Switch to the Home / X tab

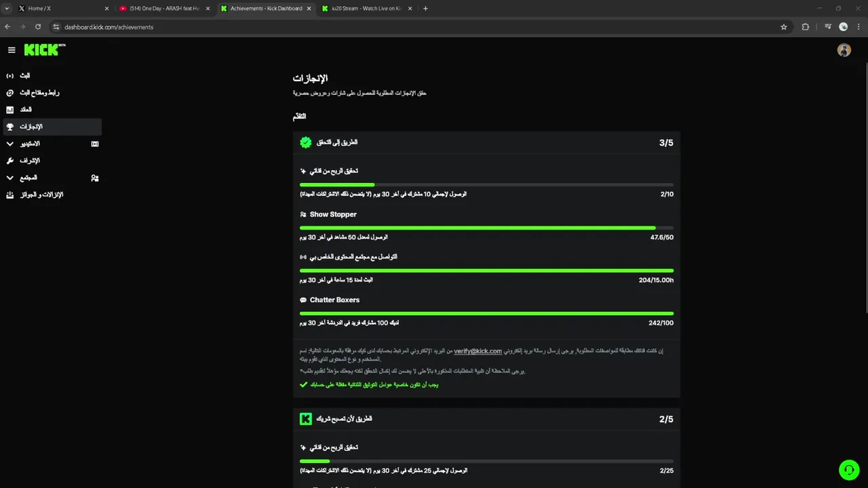(x=61, y=9)
